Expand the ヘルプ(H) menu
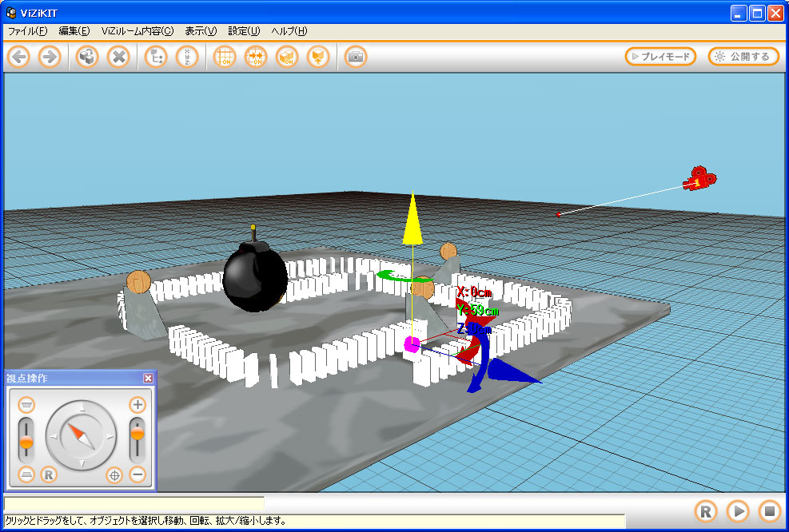Image resolution: width=789 pixels, height=532 pixels. point(289,31)
